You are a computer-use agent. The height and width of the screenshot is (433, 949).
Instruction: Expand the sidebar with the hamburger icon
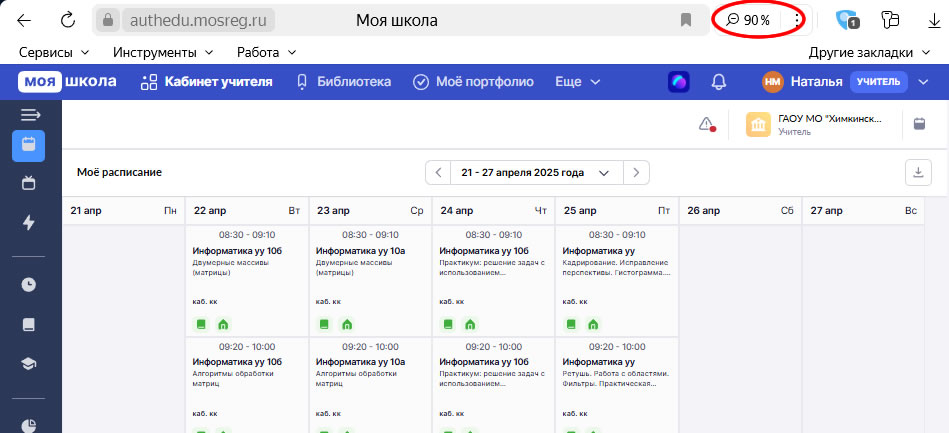pyautogui.click(x=30, y=114)
